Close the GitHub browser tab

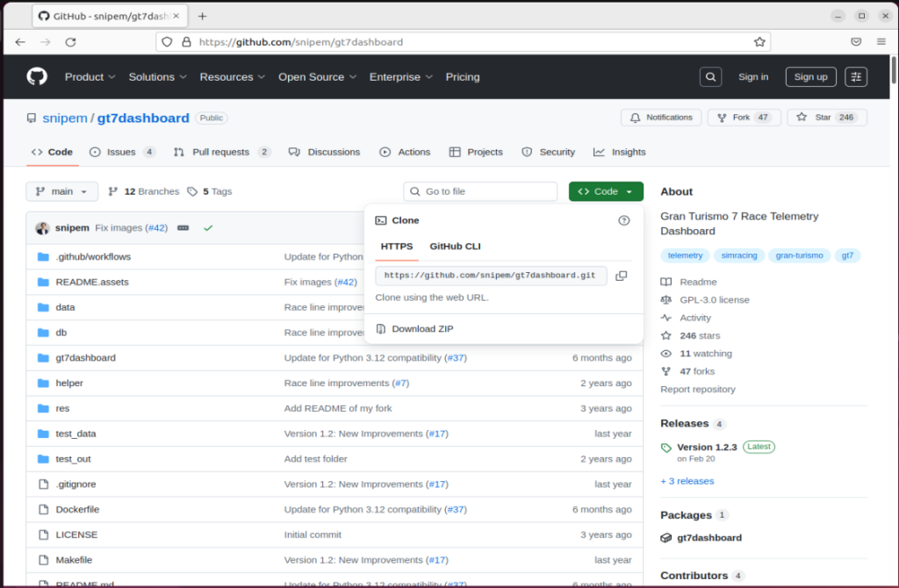pos(176,16)
